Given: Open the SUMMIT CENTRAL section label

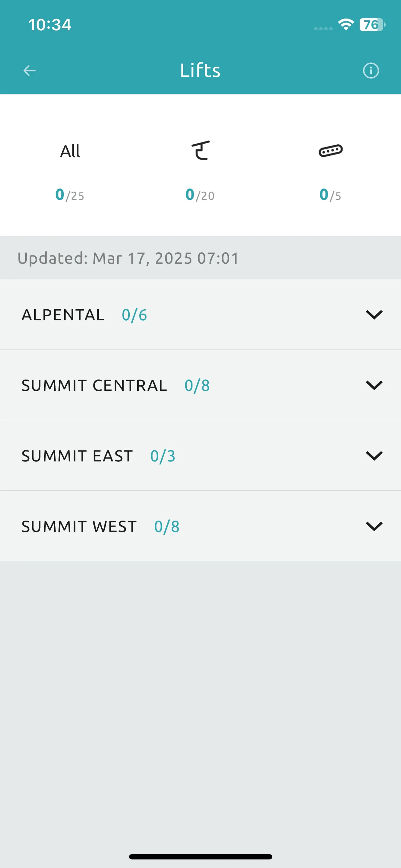Looking at the screenshot, I should [x=94, y=386].
